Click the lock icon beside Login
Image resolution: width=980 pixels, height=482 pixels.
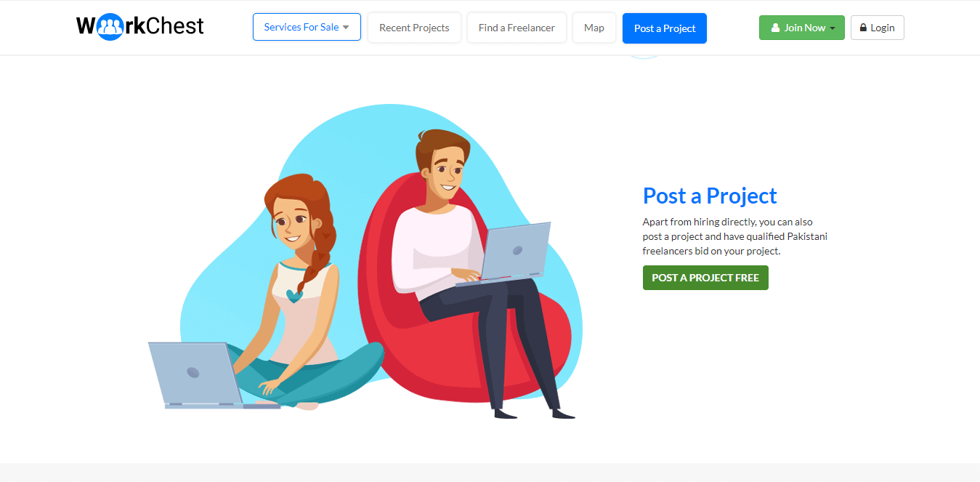click(x=863, y=28)
